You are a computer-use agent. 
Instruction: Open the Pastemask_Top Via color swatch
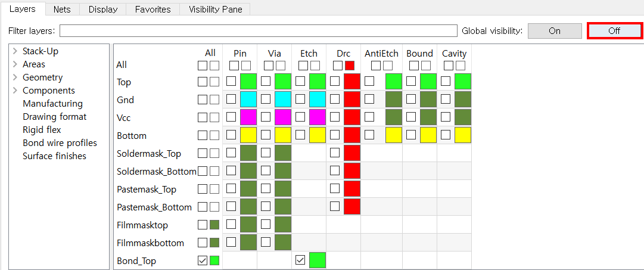click(283, 188)
